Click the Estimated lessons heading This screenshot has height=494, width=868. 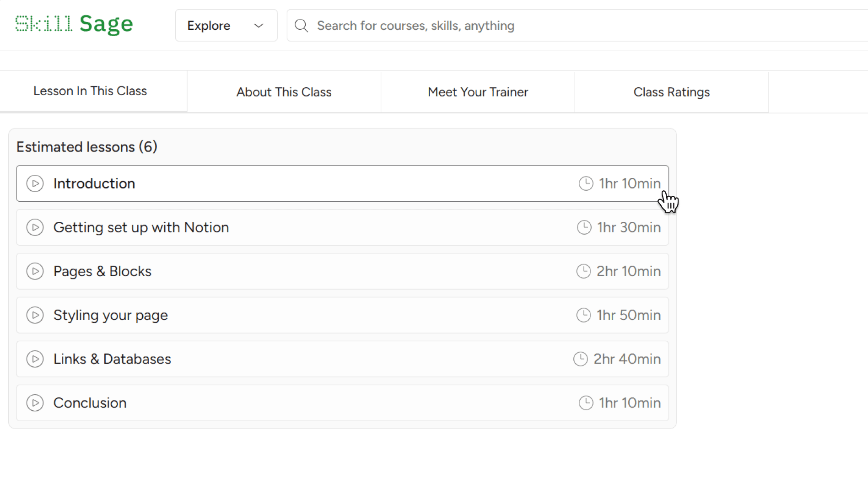point(87,147)
